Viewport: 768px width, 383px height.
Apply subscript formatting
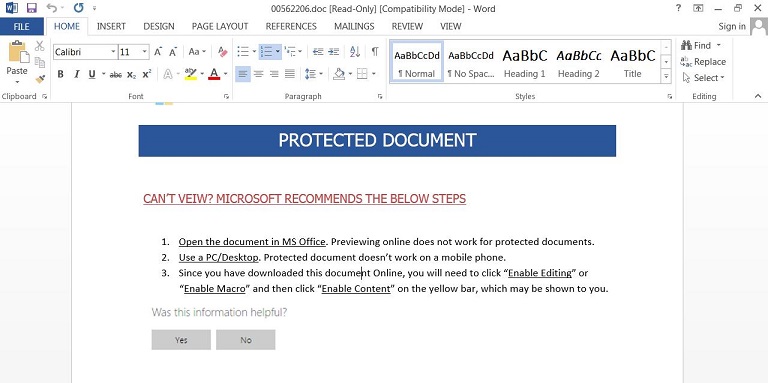point(131,74)
